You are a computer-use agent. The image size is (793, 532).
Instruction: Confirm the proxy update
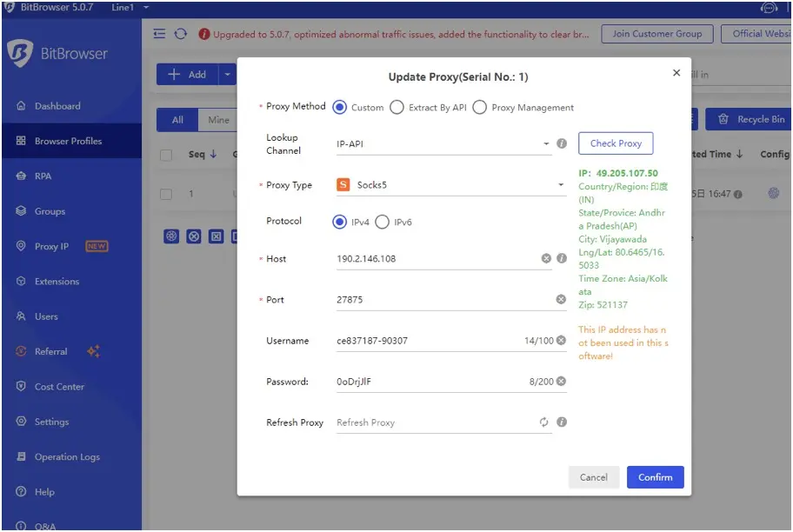pos(655,477)
